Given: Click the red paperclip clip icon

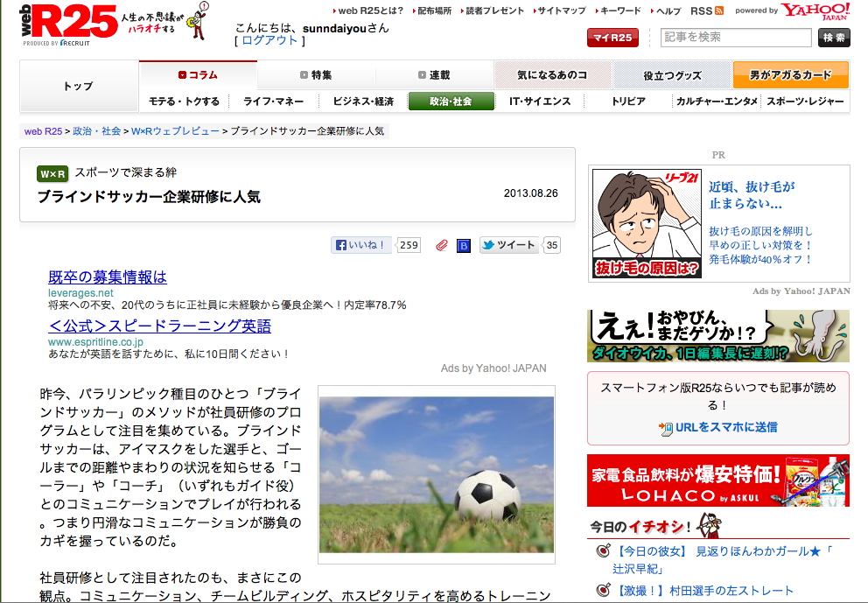Looking at the screenshot, I should (441, 245).
